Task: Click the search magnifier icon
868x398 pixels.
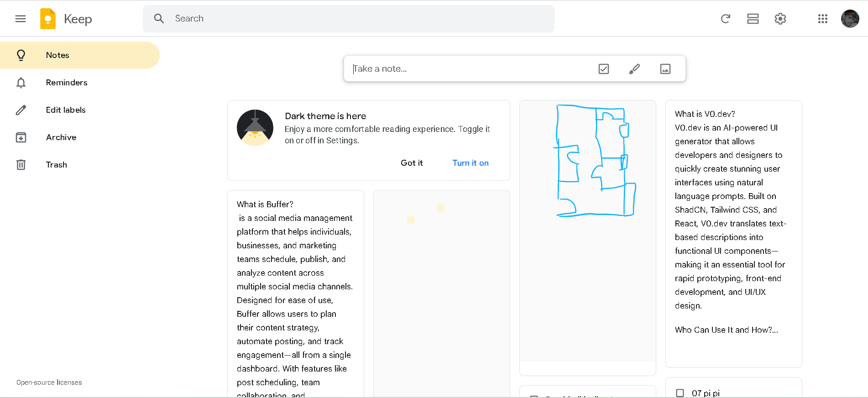Action: pyautogui.click(x=159, y=19)
